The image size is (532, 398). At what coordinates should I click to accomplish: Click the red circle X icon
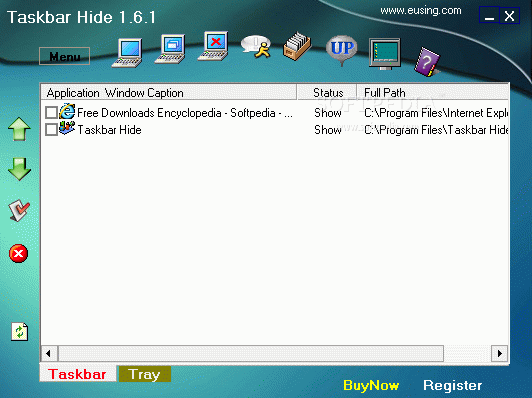pos(18,253)
